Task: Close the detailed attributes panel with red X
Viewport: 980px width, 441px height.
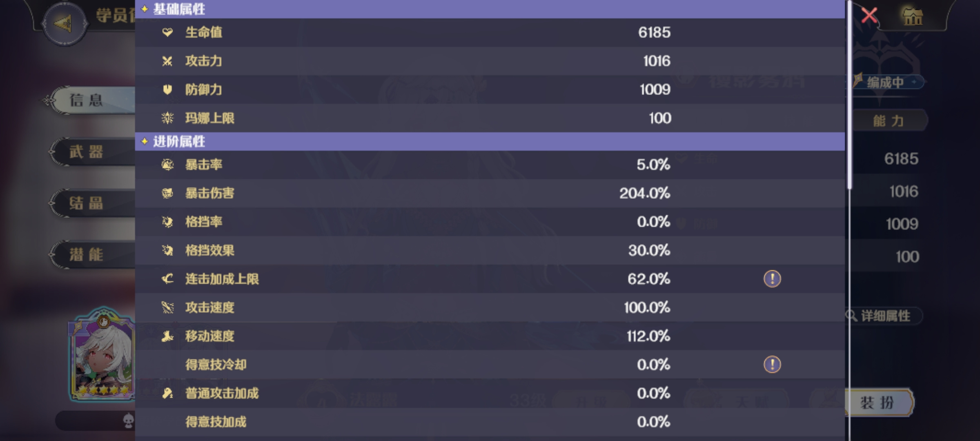Action: (x=869, y=15)
